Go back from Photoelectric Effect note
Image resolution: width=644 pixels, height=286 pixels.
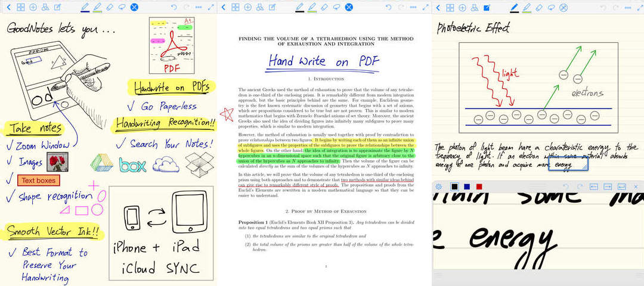click(438, 7)
